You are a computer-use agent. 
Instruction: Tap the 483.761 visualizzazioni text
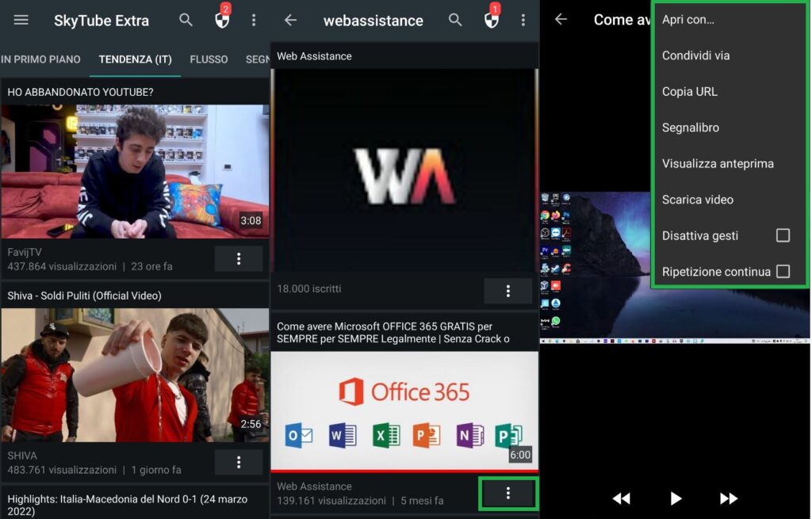point(62,470)
